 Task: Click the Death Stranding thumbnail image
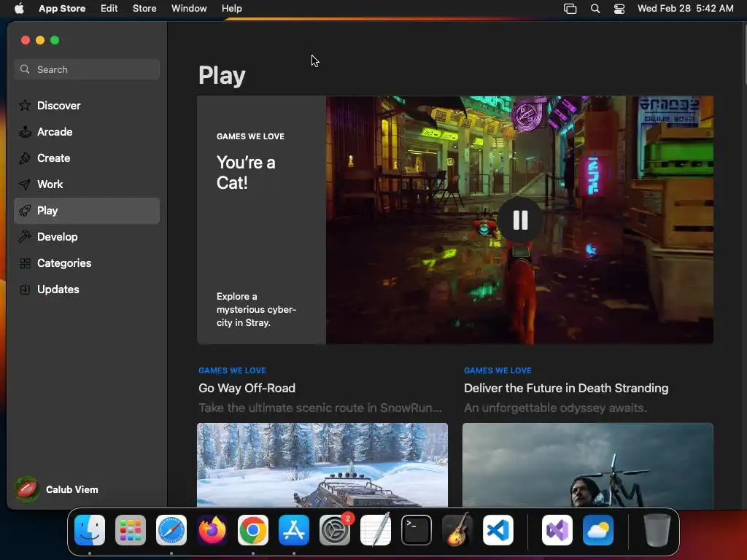point(588,464)
